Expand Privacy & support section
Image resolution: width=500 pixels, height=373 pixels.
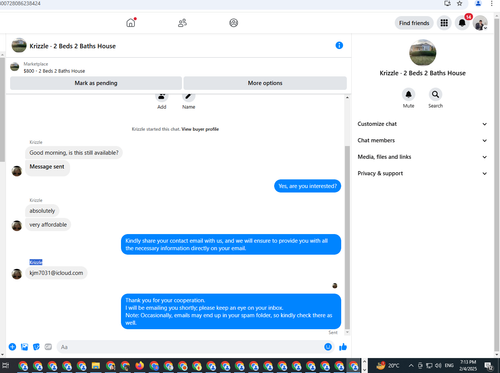pyautogui.click(x=422, y=173)
